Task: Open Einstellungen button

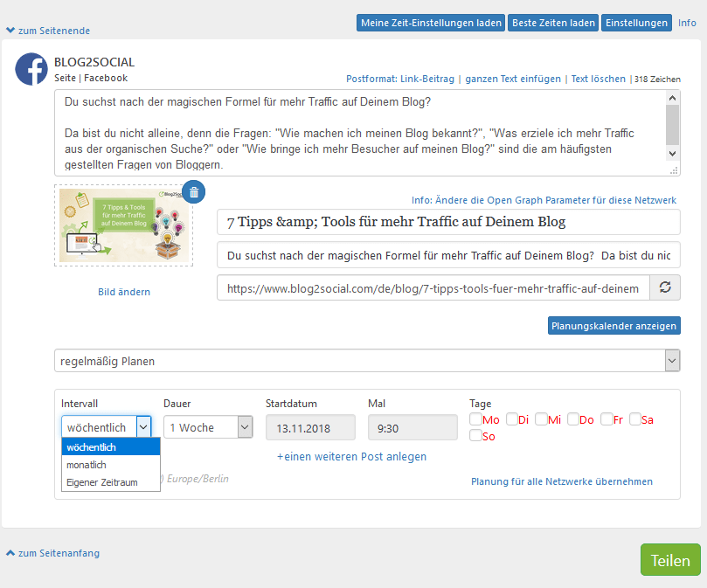Action: tap(636, 23)
